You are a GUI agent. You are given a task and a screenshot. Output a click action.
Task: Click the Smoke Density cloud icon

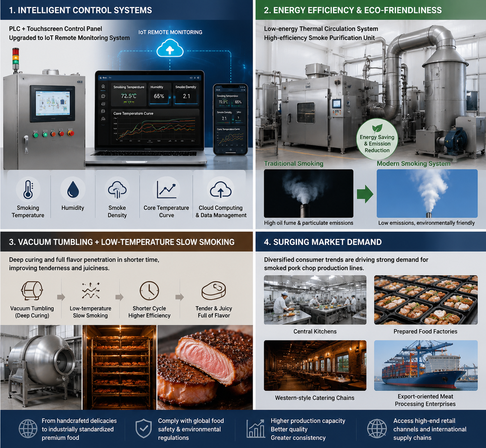(117, 190)
